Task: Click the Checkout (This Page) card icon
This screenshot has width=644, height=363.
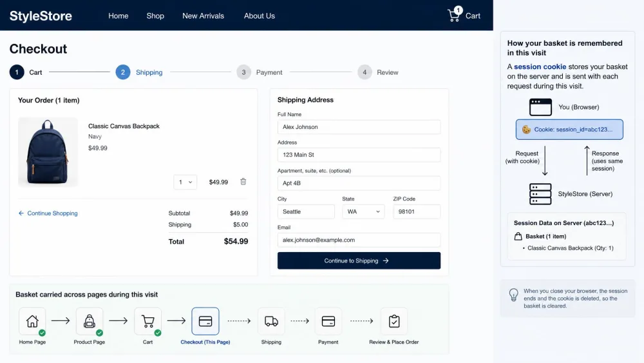Action: tap(205, 321)
